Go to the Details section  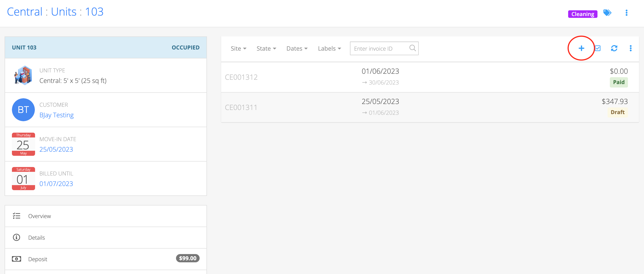pos(36,238)
